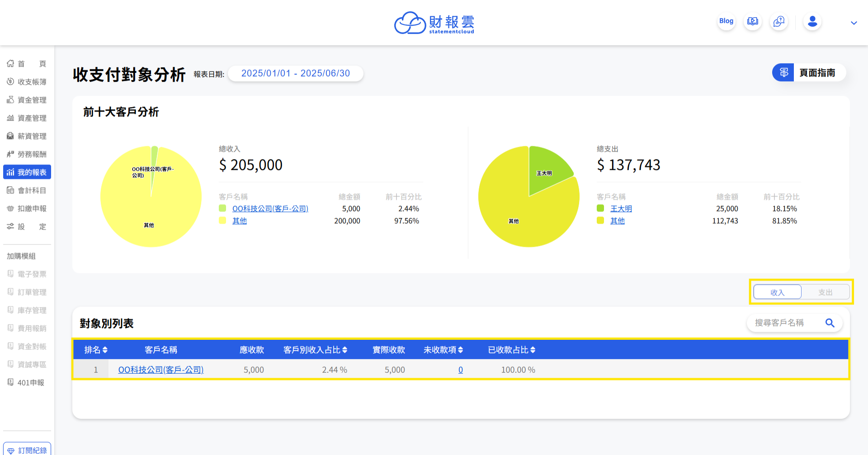
Task: Click the 100.00 % collected ratio cell
Action: tap(518, 370)
